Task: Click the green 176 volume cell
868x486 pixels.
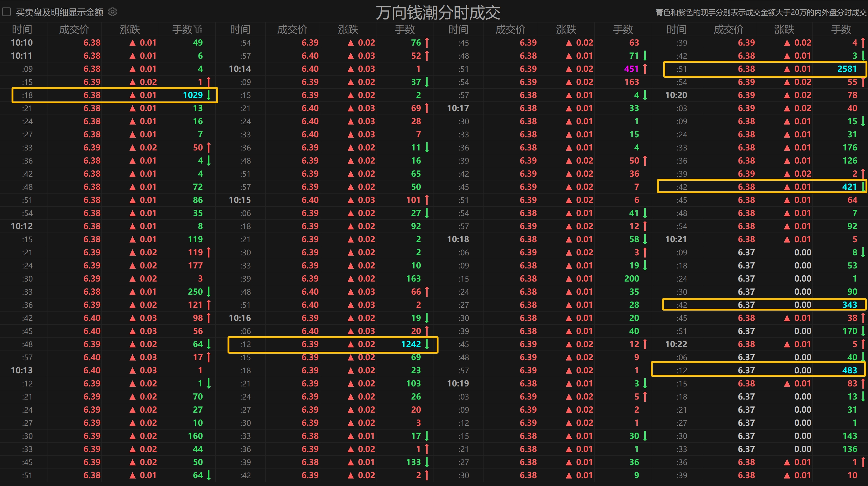Action: 850,148
